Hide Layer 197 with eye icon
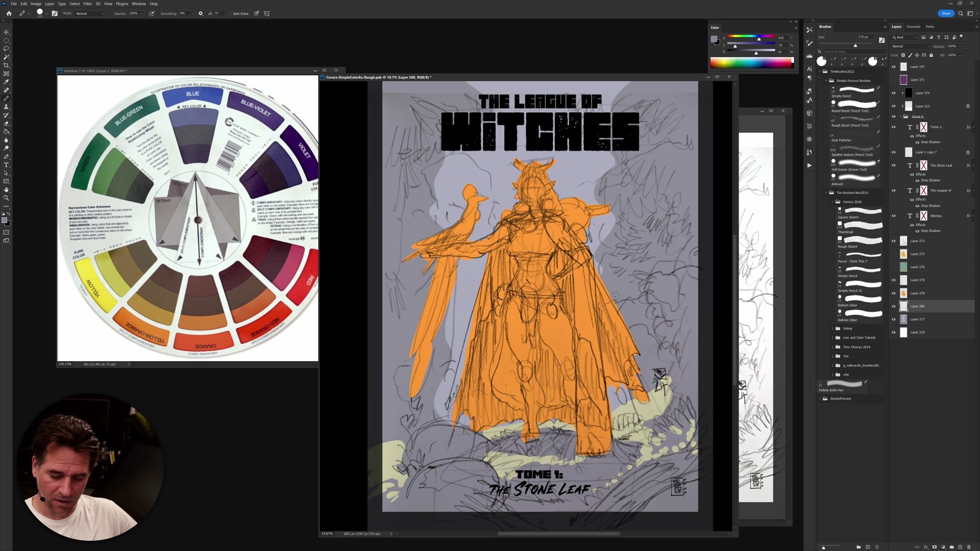 click(x=893, y=67)
